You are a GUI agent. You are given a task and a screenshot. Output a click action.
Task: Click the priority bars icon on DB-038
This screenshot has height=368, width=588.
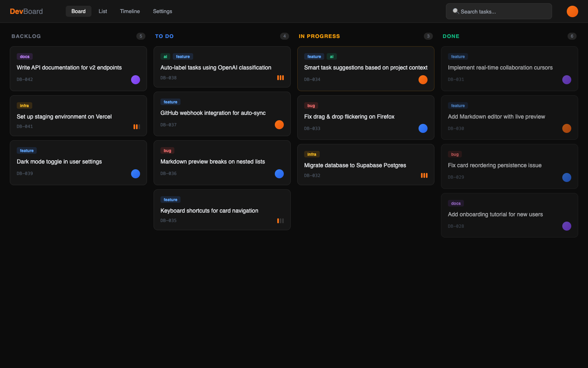(281, 78)
